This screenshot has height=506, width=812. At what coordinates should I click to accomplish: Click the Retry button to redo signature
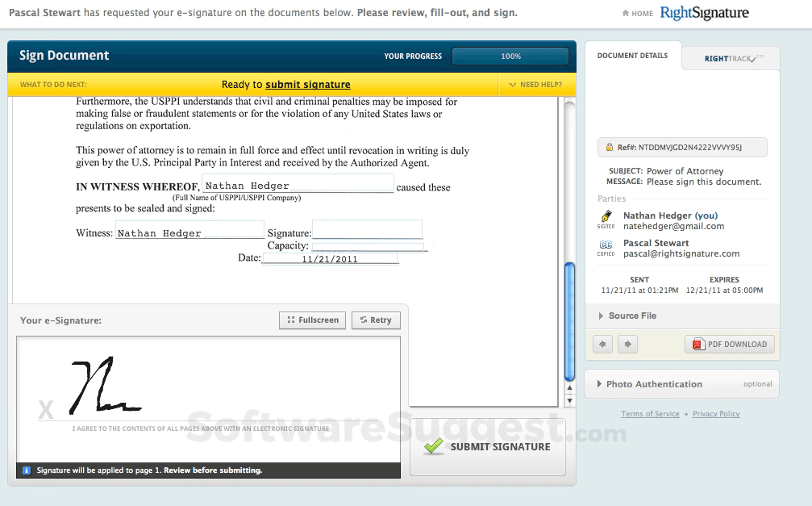pos(376,320)
